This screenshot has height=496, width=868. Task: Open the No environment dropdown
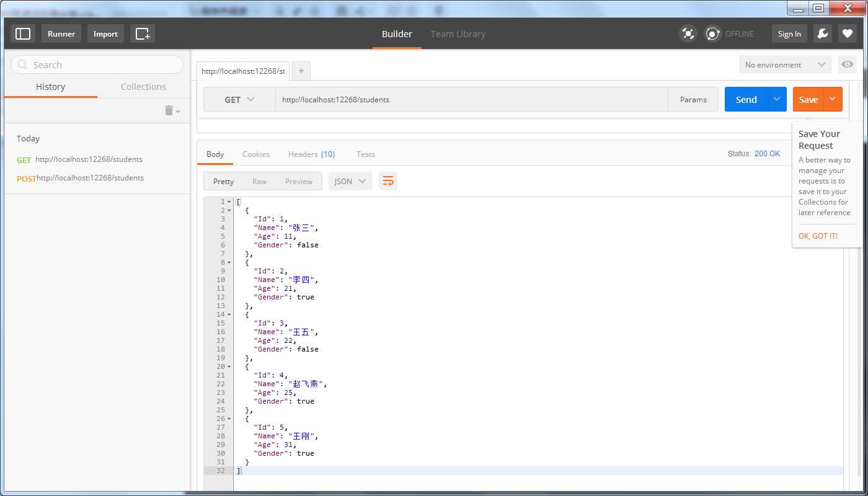[785, 64]
